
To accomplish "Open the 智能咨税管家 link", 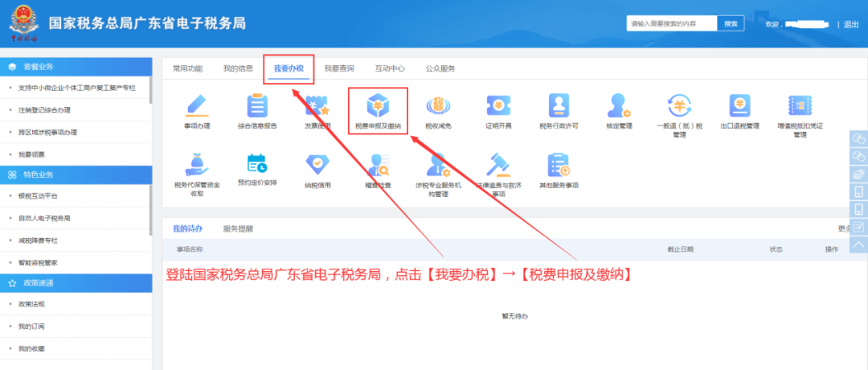I will coord(38,262).
